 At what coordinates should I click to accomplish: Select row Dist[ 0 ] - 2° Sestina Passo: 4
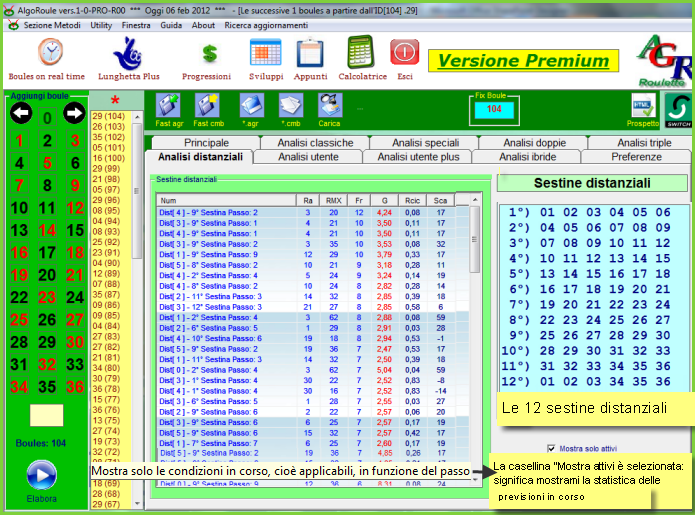[313, 370]
